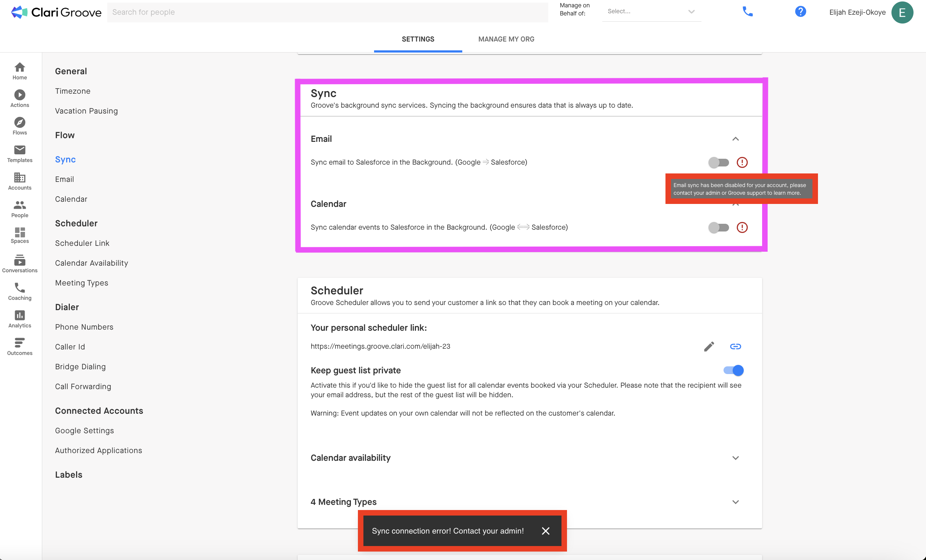926x560 pixels.
Task: Open Flows from the sidebar
Action: click(x=19, y=126)
